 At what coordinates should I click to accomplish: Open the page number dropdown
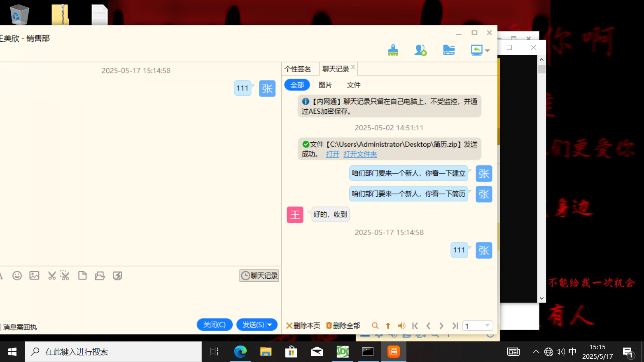487,326
